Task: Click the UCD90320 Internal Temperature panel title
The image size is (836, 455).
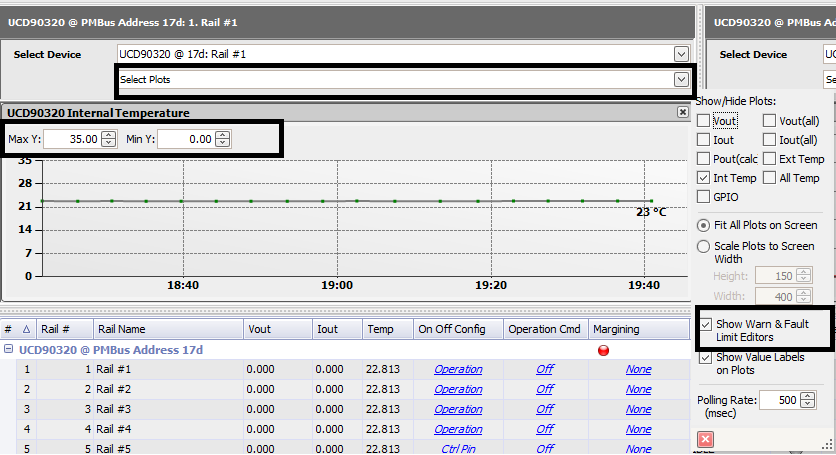Action: [98, 113]
